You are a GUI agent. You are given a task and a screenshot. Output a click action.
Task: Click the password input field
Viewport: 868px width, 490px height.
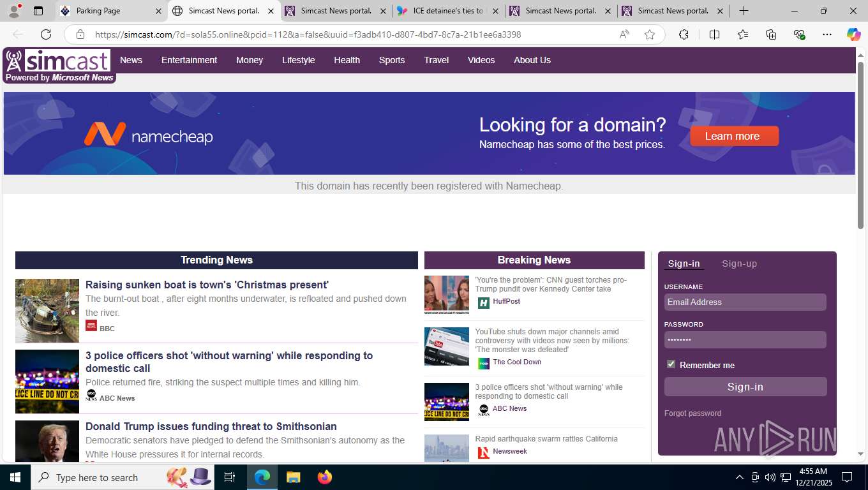pos(745,339)
